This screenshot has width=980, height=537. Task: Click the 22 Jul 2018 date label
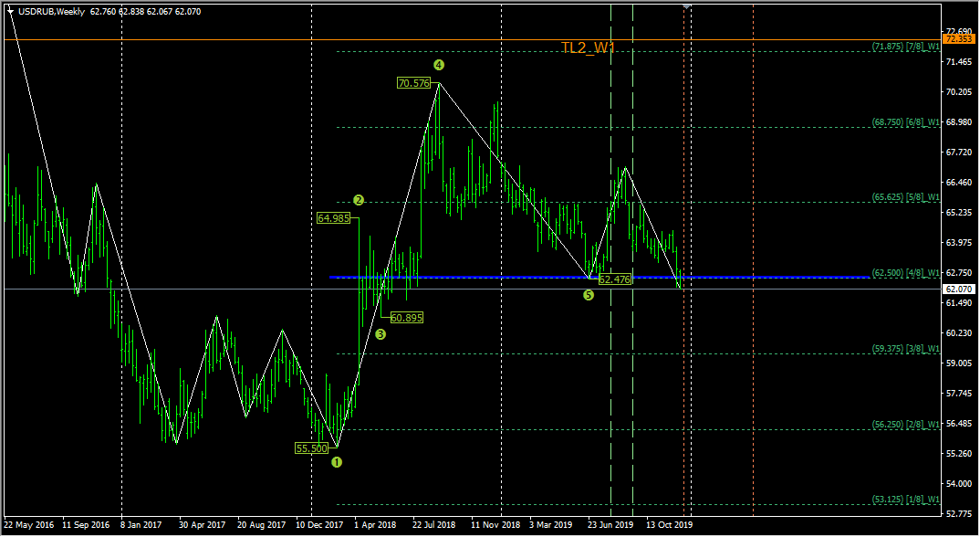pos(433,525)
